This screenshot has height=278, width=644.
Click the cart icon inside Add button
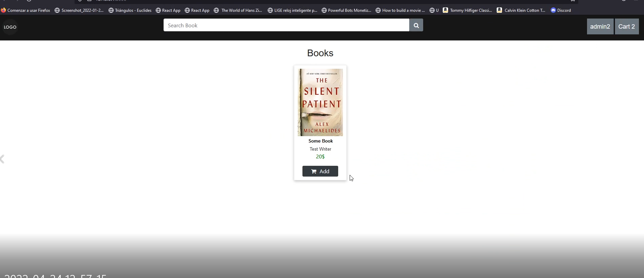(314, 172)
